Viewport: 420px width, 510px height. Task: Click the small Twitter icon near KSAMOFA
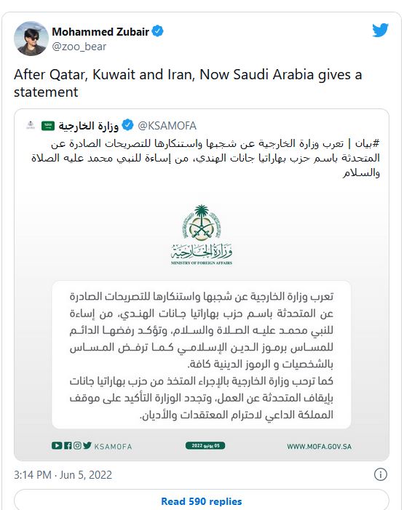[x=87, y=445]
